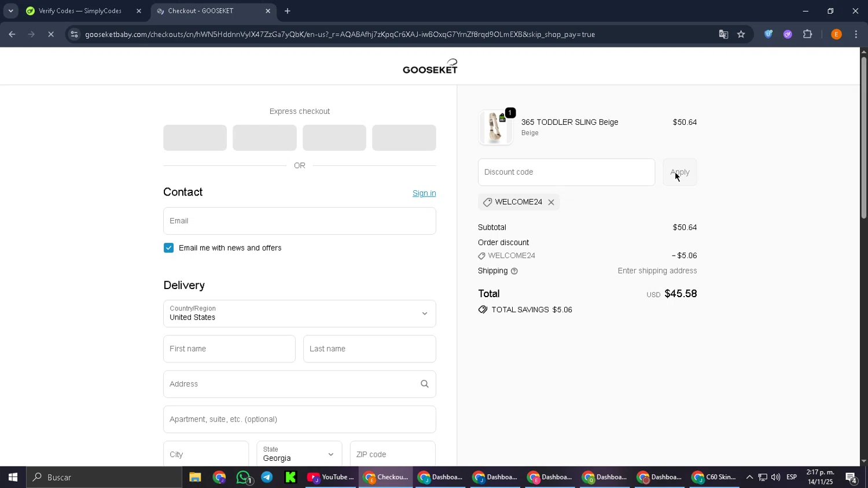Viewport: 868px width, 488px height.
Task: Click the ESP language indicator
Action: (792, 477)
